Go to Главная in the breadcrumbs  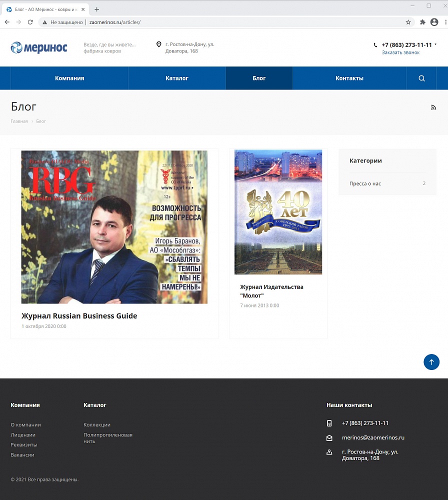[x=19, y=121]
